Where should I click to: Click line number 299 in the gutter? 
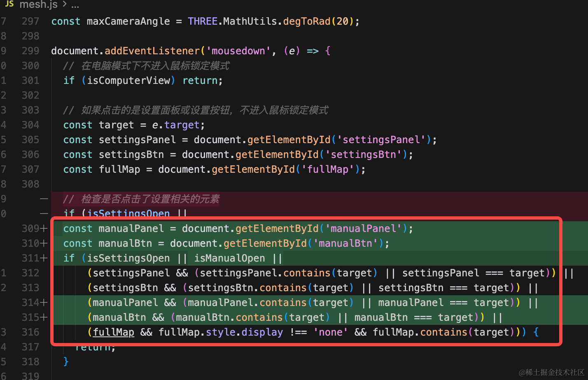(30, 51)
